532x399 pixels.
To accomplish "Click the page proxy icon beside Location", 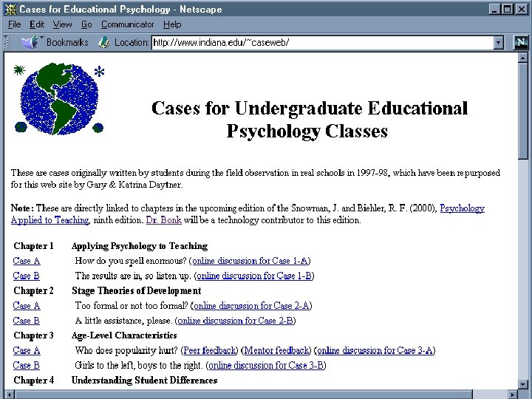I will coord(103,42).
